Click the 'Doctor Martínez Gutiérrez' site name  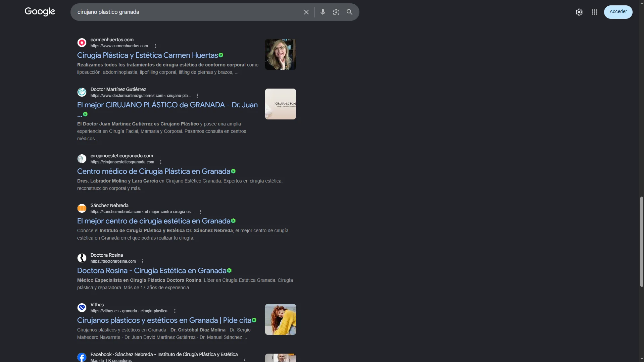click(118, 89)
